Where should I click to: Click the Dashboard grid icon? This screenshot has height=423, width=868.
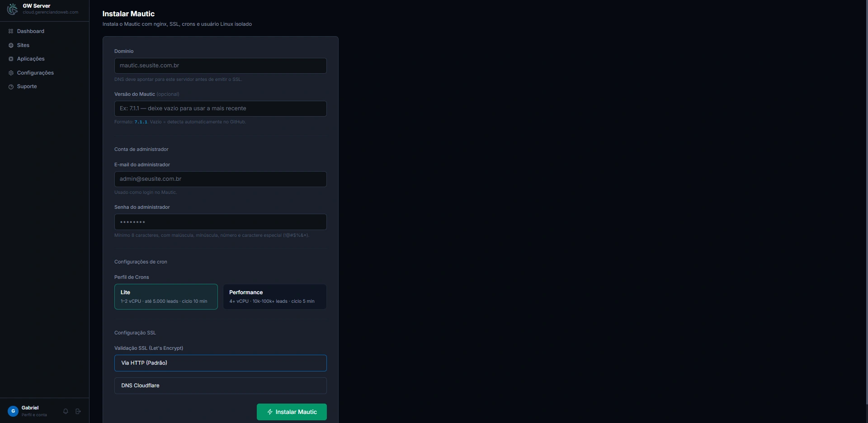(x=11, y=31)
